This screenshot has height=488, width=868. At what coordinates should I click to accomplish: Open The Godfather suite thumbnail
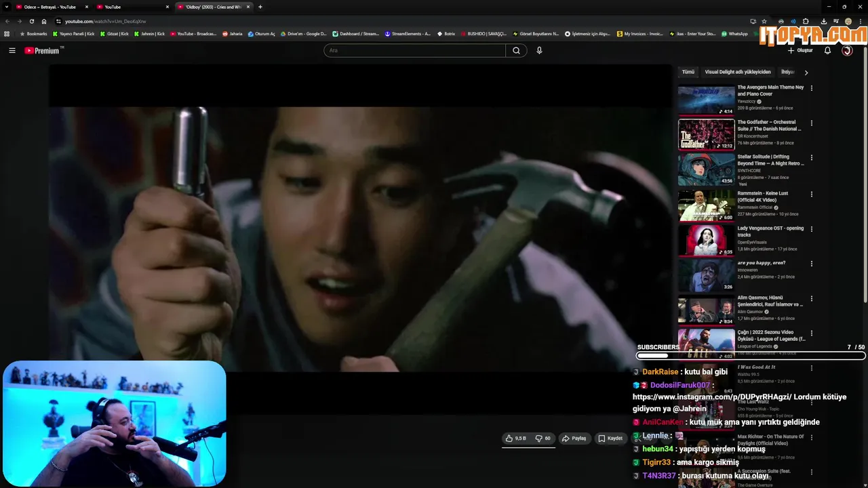[x=706, y=134]
